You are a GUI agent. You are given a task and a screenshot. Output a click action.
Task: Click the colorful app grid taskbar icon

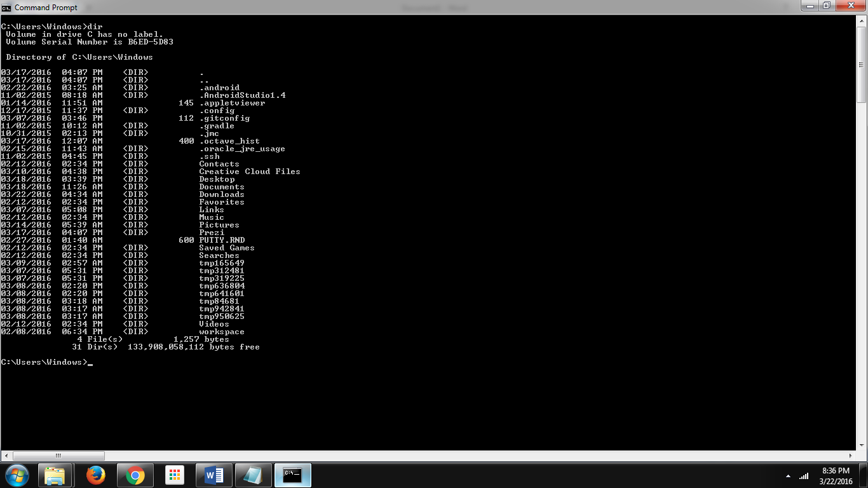tap(175, 475)
